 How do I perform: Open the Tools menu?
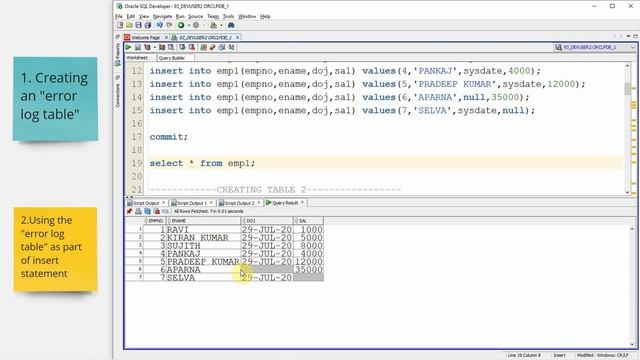228,16
